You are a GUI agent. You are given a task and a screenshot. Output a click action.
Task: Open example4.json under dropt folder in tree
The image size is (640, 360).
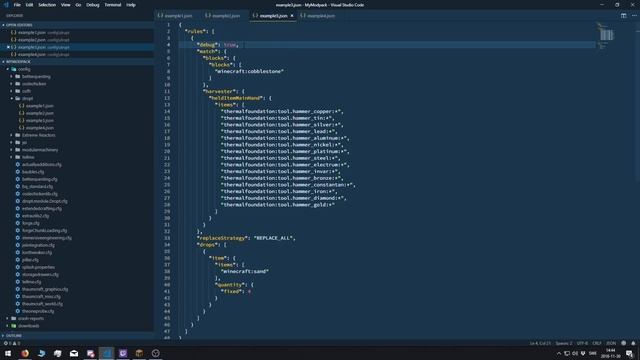point(40,128)
